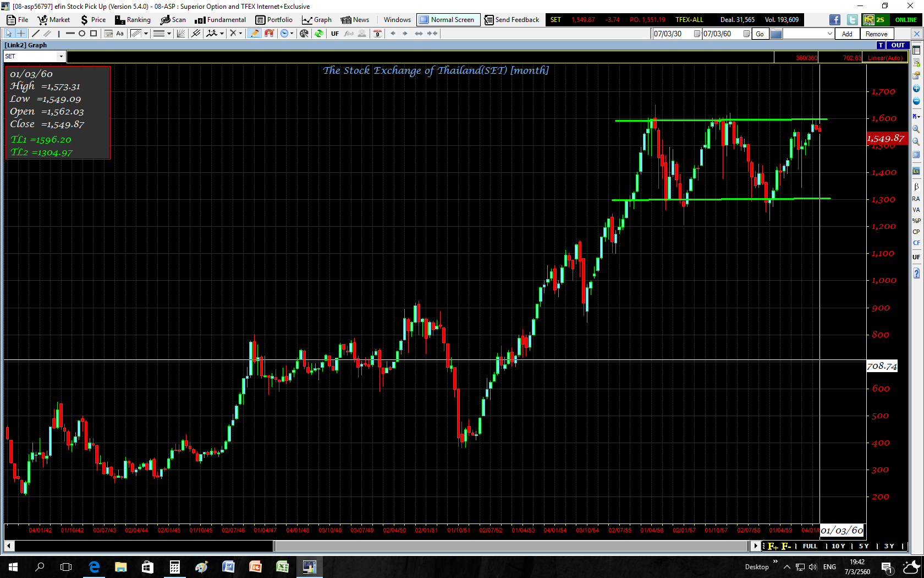Open the end date calendar picker

(746, 34)
